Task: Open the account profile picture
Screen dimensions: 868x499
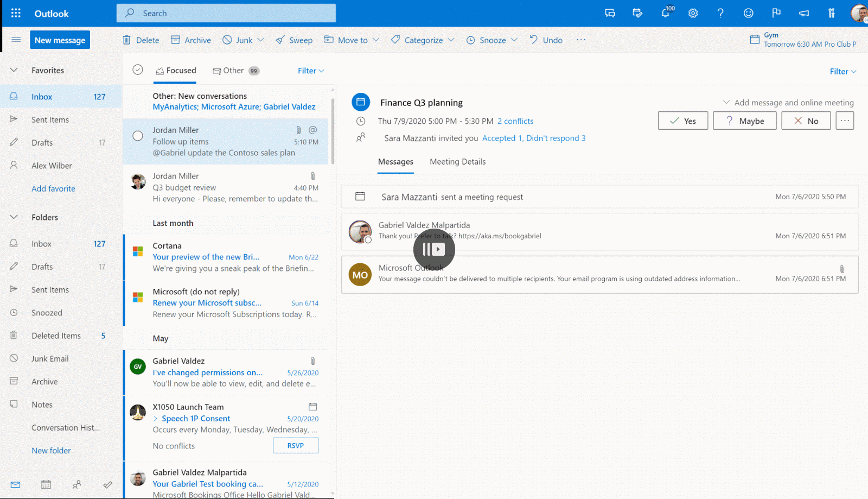Action: point(859,13)
